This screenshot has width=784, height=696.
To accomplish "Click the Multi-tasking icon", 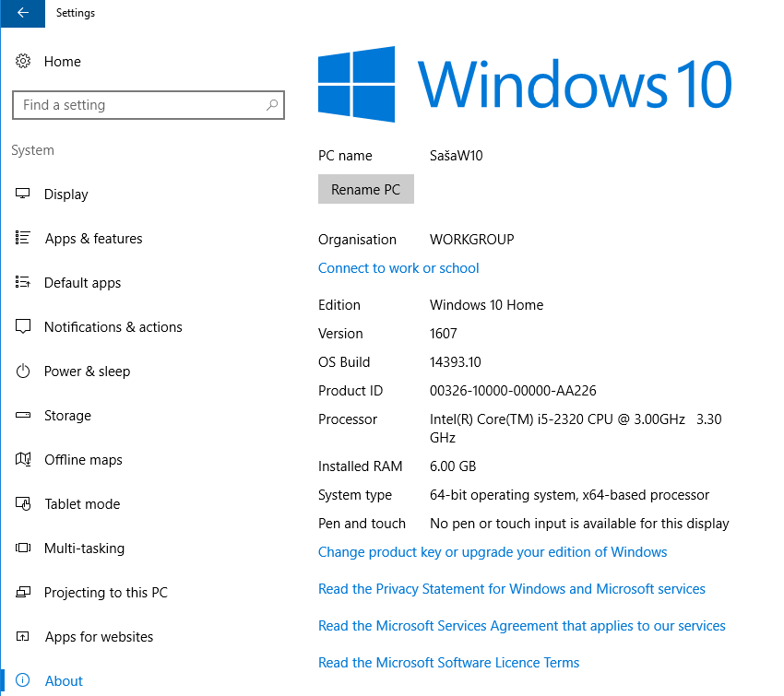I will pyautogui.click(x=23, y=549).
